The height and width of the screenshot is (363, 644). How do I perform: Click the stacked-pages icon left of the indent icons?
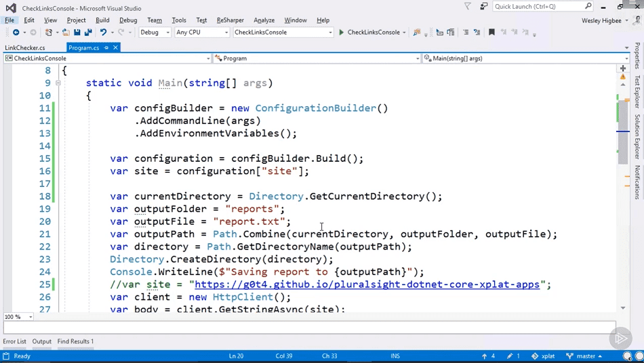pyautogui.click(x=451, y=33)
